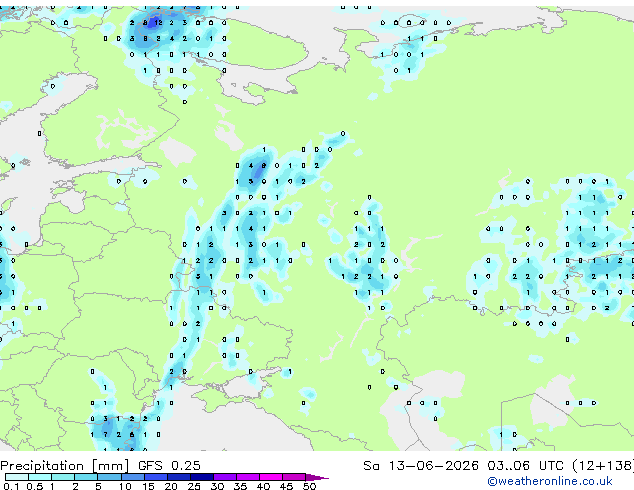The image size is (634, 490).
Task: Pick the 2–5 mm legend swatch
Action: click(x=86, y=477)
